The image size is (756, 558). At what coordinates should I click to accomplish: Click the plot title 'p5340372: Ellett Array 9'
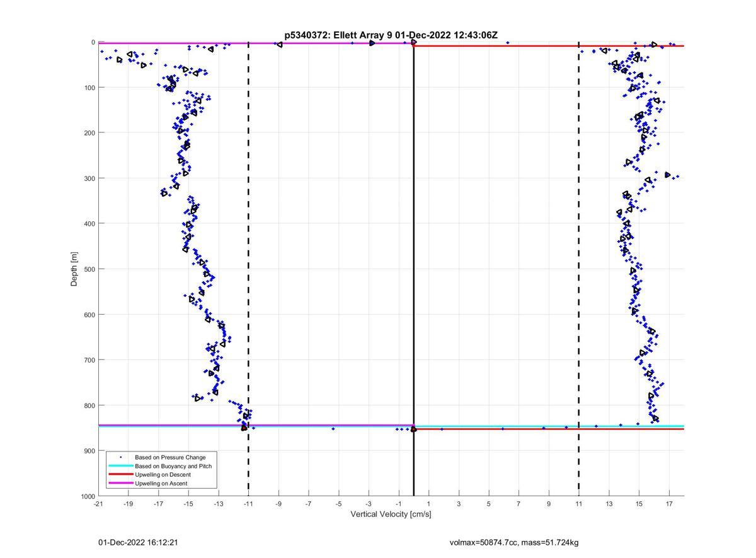tap(338, 35)
